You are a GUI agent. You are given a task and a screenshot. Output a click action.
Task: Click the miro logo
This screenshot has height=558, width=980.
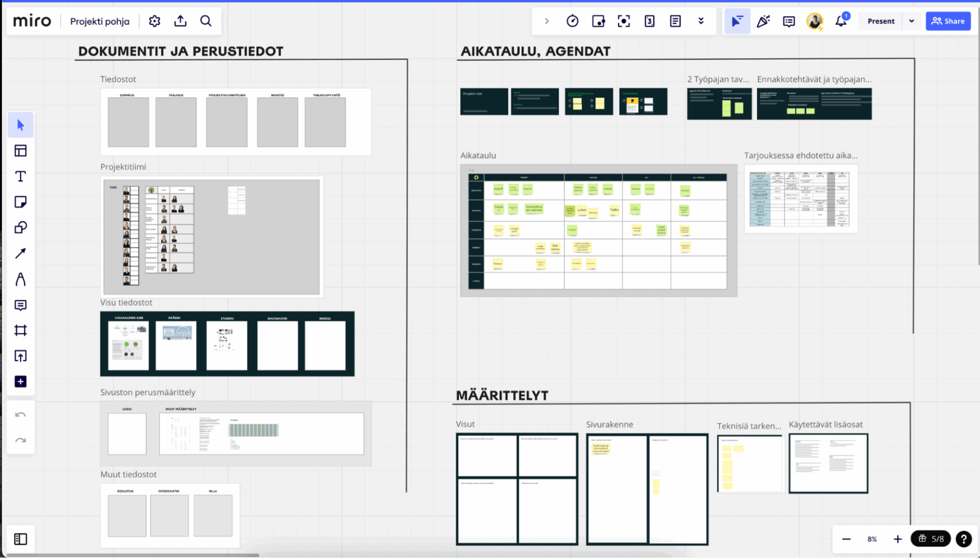[32, 21]
